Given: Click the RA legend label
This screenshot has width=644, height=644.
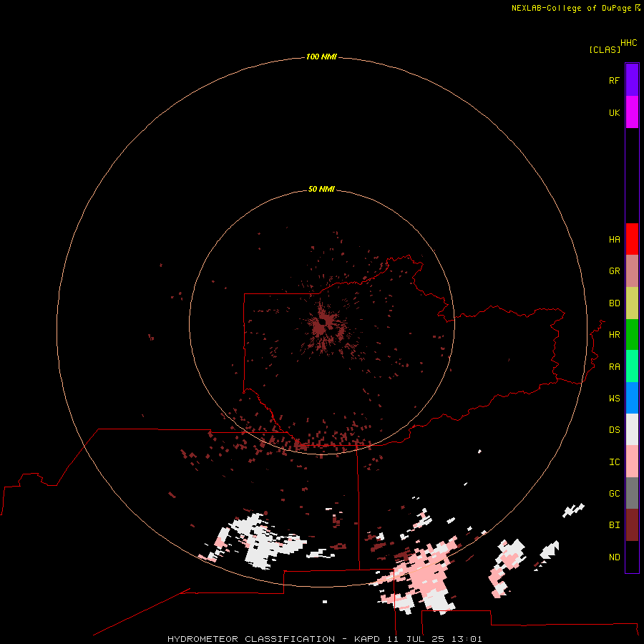Looking at the screenshot, I should pyautogui.click(x=614, y=367).
